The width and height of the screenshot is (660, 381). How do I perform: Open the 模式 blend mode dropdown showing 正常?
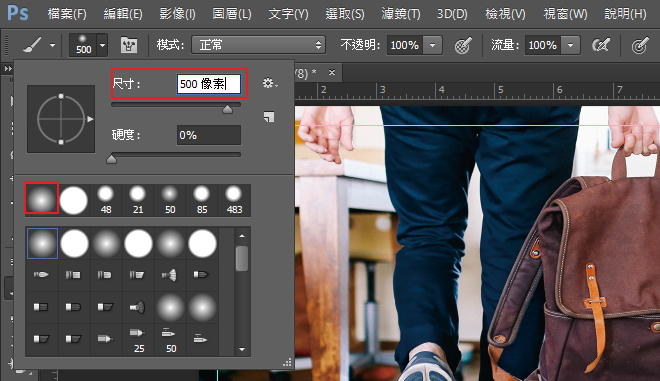click(258, 45)
